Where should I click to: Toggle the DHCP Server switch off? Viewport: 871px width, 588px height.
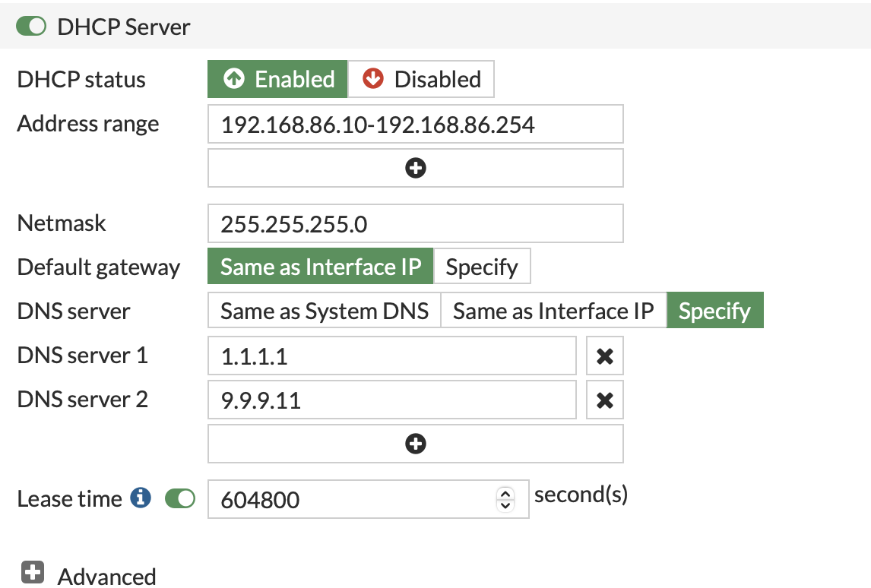click(30, 25)
